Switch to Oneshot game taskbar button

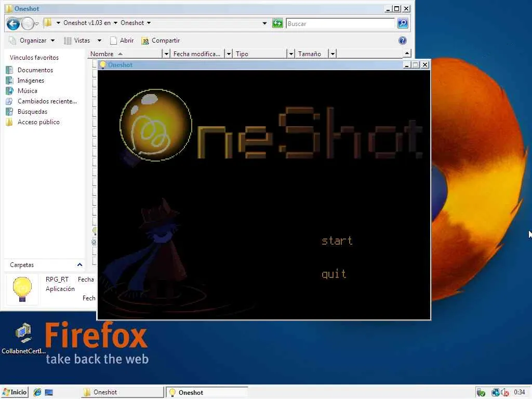point(207,392)
